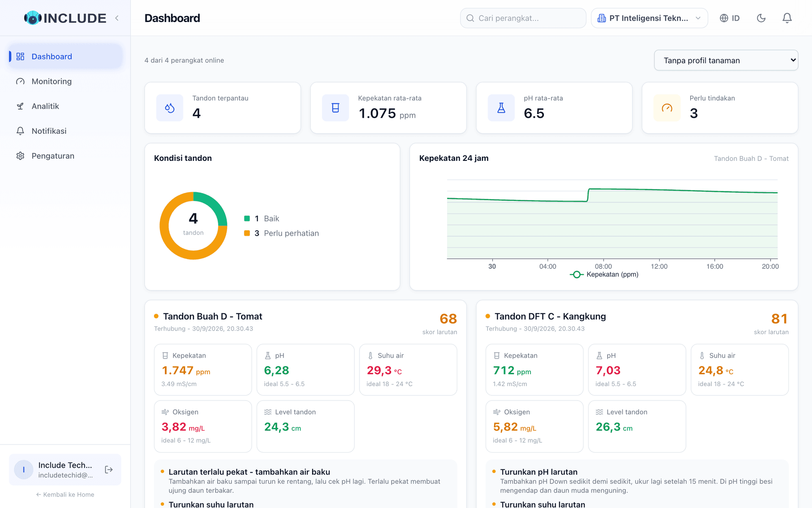Click the green Baik legend swatch
This screenshot has height=508, width=812.
click(x=247, y=218)
